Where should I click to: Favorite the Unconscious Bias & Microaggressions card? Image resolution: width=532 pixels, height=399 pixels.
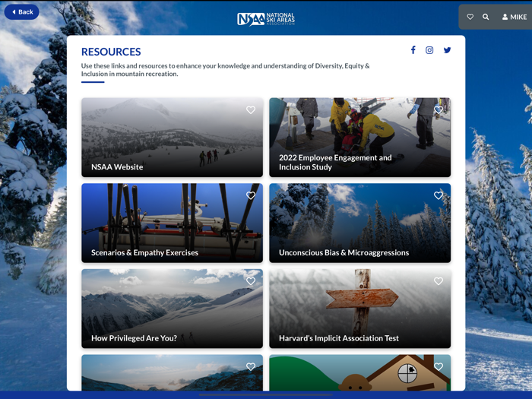pyautogui.click(x=439, y=195)
